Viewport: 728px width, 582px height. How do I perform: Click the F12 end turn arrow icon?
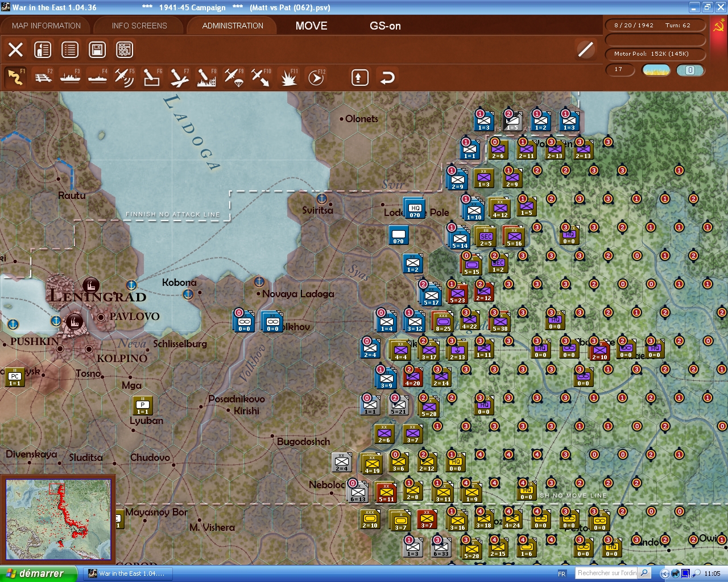[x=316, y=77]
